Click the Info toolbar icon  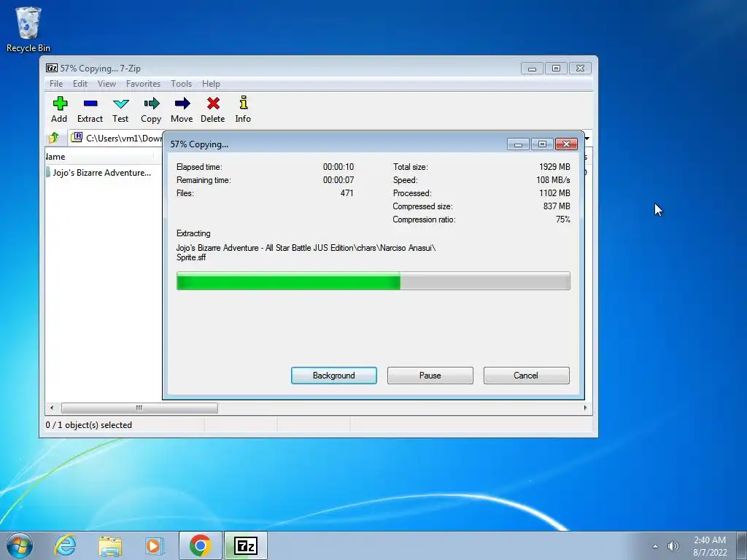coord(243,109)
